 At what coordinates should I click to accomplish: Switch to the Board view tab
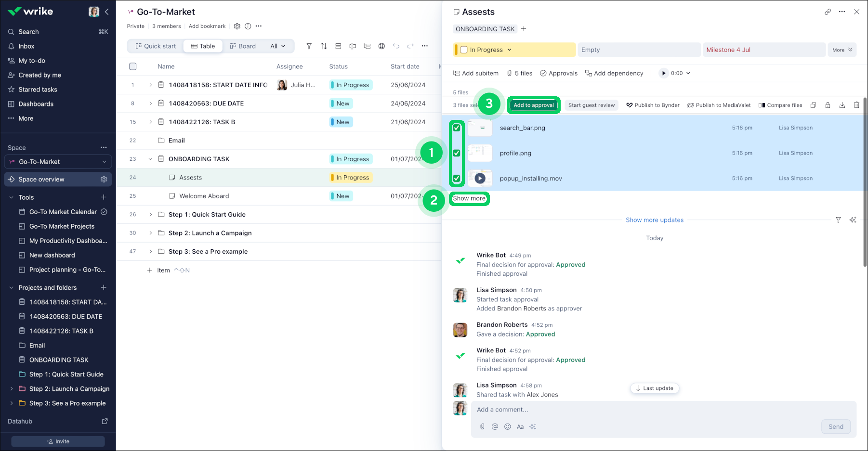click(243, 46)
